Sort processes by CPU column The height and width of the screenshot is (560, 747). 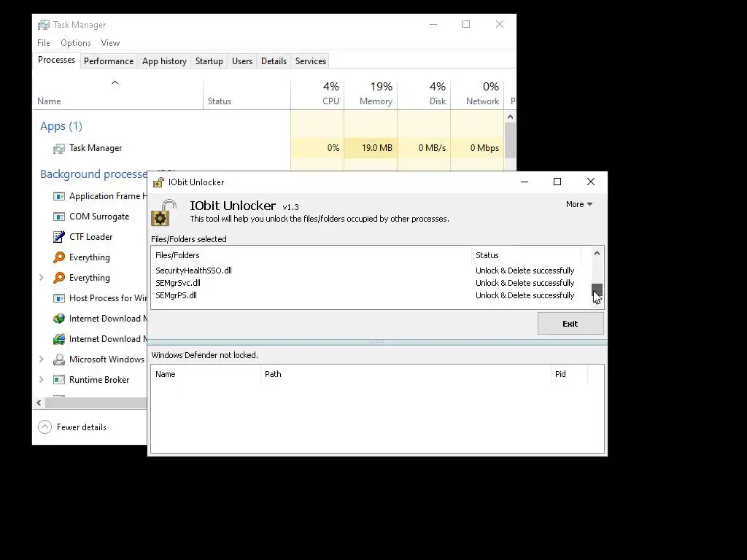pyautogui.click(x=317, y=94)
